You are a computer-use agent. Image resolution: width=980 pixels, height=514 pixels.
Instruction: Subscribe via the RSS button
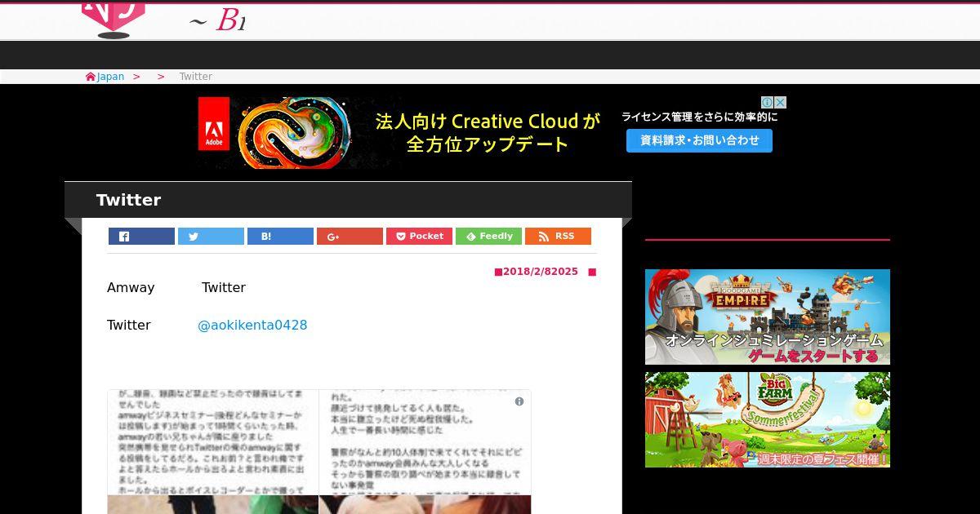pyautogui.click(x=558, y=237)
